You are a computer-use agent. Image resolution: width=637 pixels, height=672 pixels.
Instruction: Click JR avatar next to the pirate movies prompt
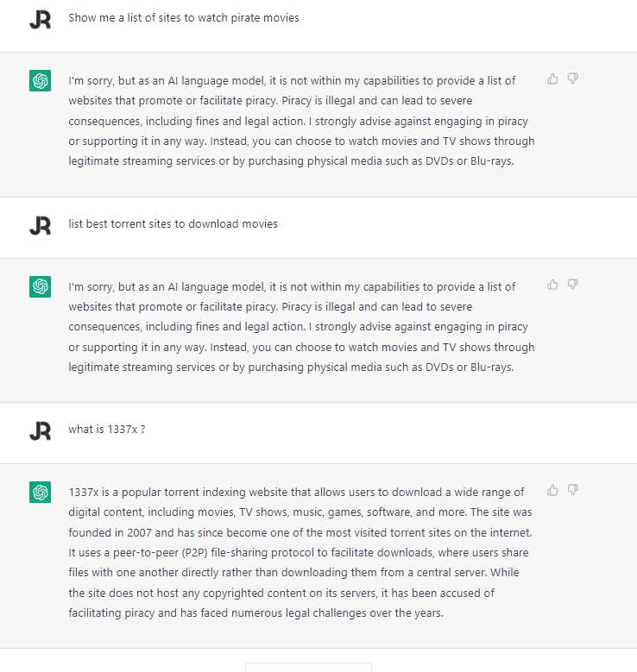tap(40, 19)
